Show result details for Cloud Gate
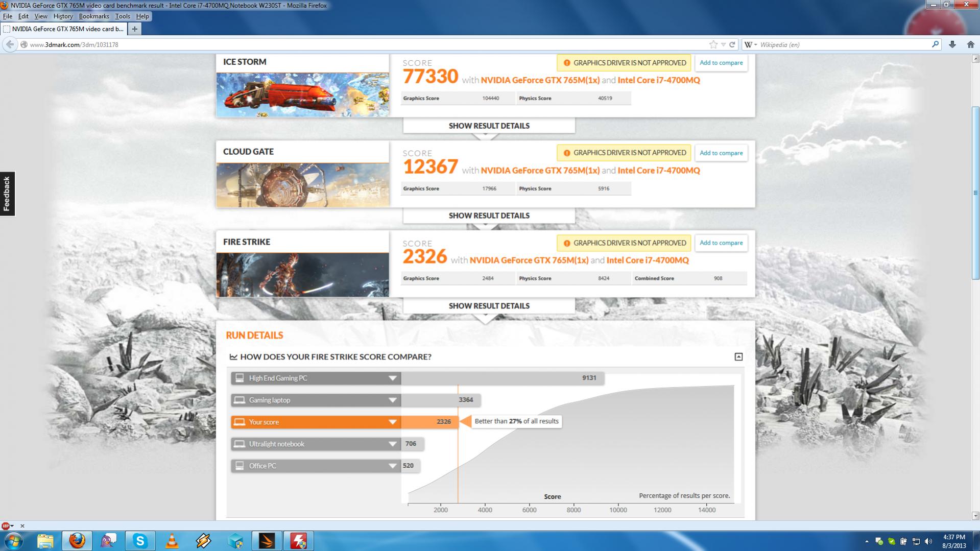 tap(489, 215)
